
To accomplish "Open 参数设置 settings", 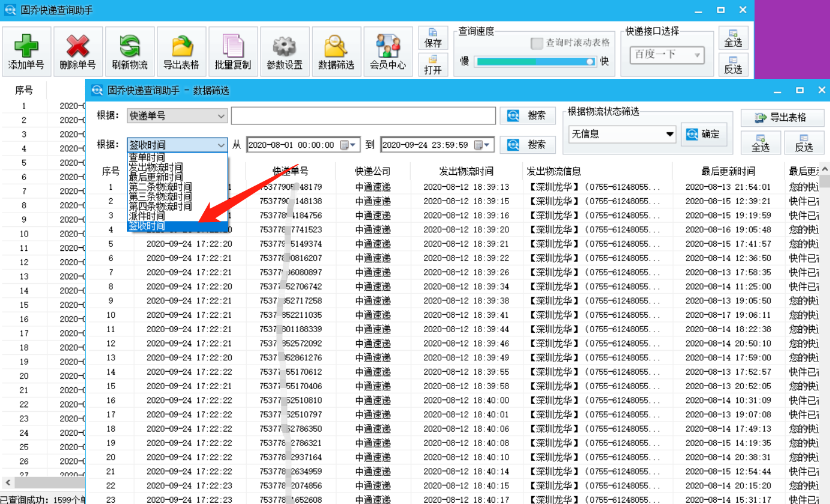I will (x=284, y=51).
